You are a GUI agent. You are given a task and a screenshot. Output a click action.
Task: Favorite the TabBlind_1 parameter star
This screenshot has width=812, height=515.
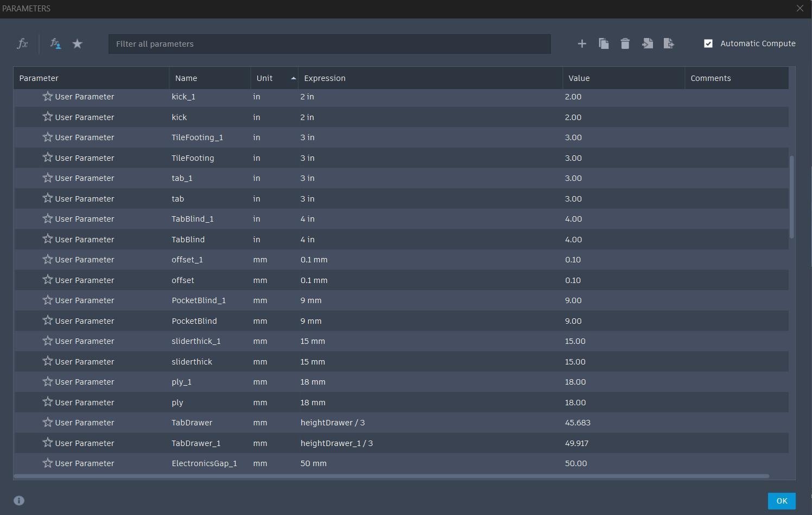pos(48,218)
